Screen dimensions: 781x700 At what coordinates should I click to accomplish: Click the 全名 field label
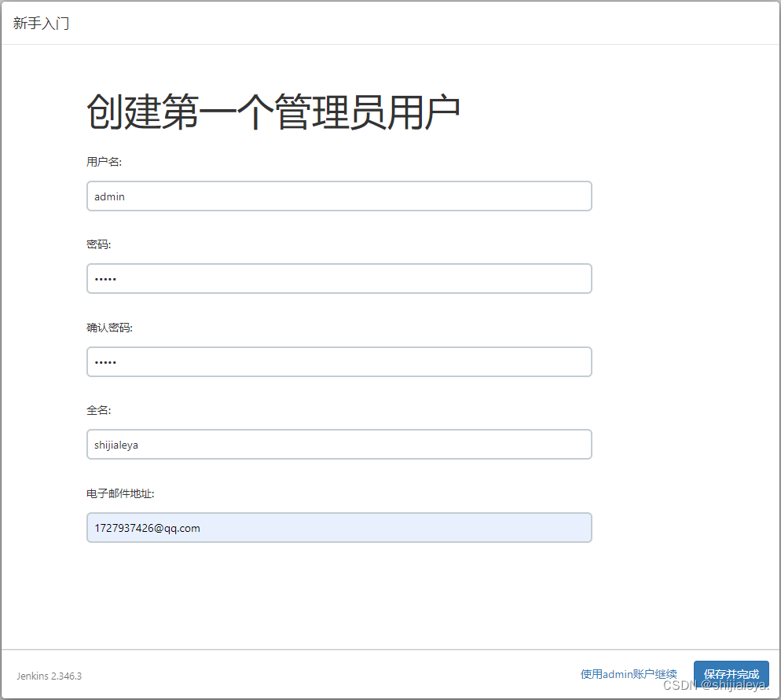pos(97,410)
